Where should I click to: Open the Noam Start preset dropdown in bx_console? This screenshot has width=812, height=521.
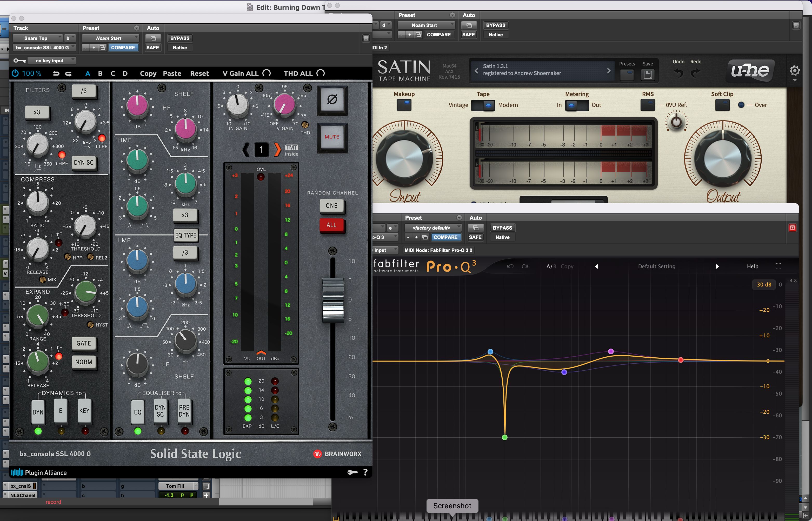[x=111, y=38]
